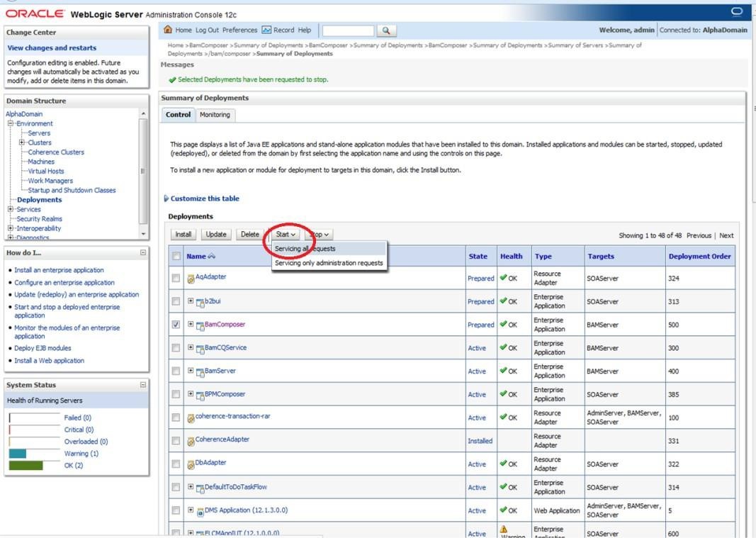Check the BamServer deployment checkbox

(176, 371)
